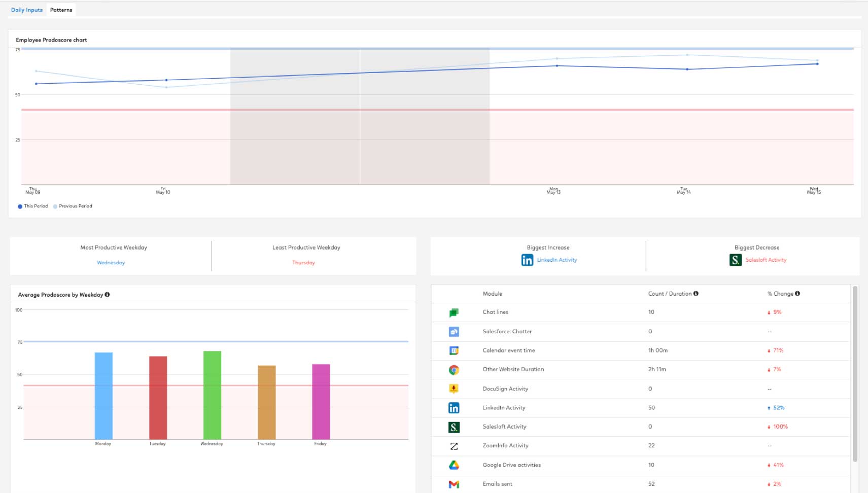Viewport: 868px width, 493px height.
Task: Click info icon next to % Change header
Action: tap(797, 294)
